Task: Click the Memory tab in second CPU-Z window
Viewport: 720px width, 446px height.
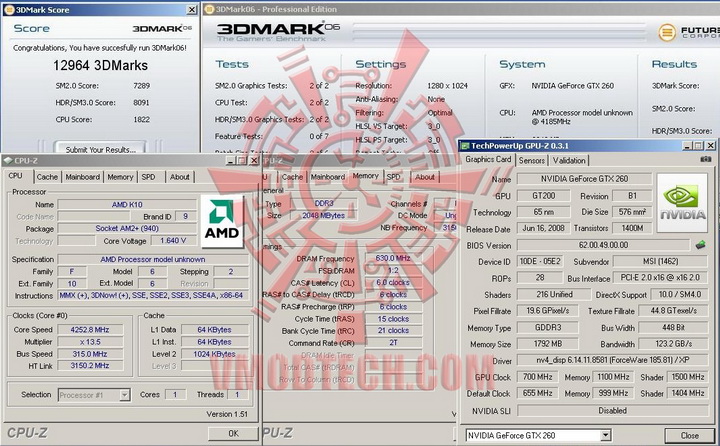Action: [x=366, y=176]
